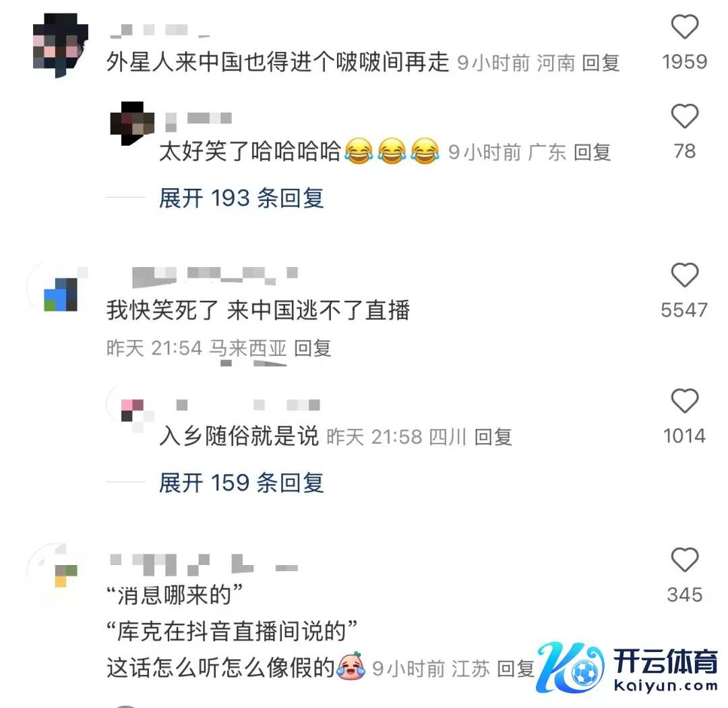Reply to the Malaysia comment
The image size is (728, 708).
pos(313,349)
